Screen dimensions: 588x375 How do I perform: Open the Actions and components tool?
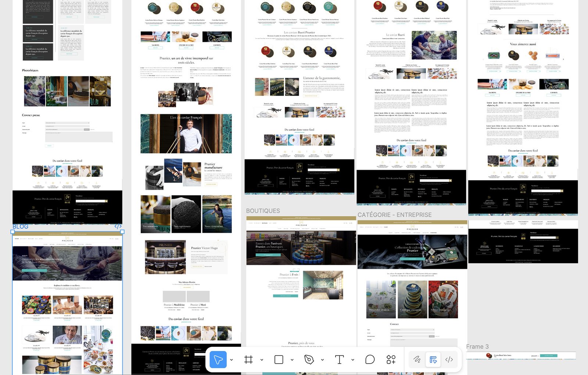[x=391, y=360]
